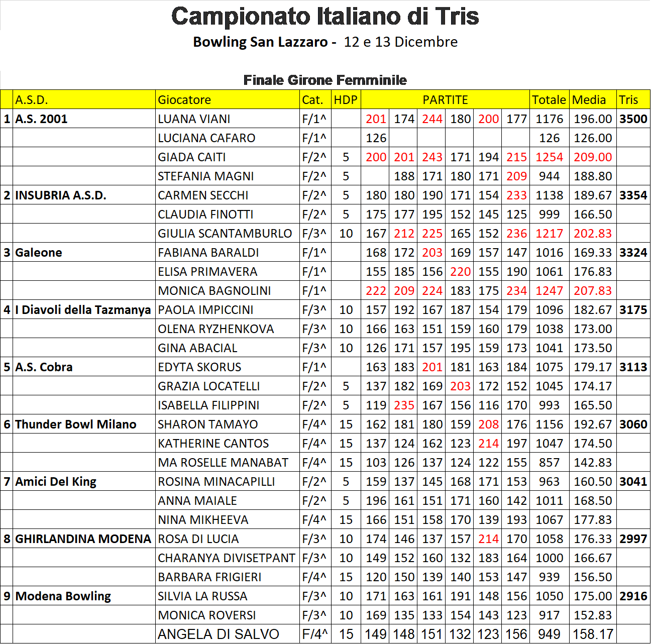Select team name 'A.S. Cobra'
651x644 pixels.
tap(44, 367)
